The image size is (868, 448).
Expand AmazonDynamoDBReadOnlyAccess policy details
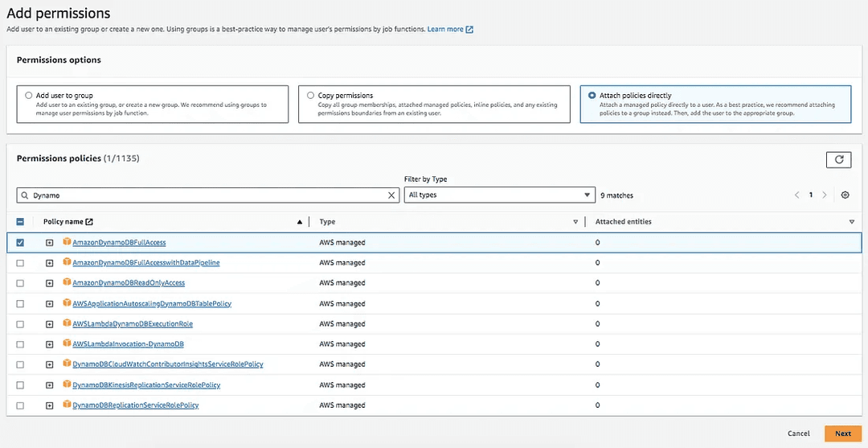pos(49,283)
